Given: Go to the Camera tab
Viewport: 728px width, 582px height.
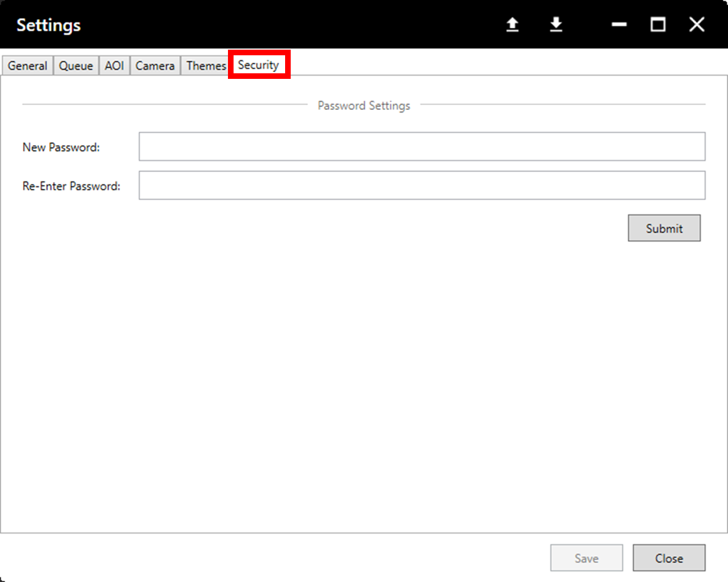Looking at the screenshot, I should coord(155,65).
